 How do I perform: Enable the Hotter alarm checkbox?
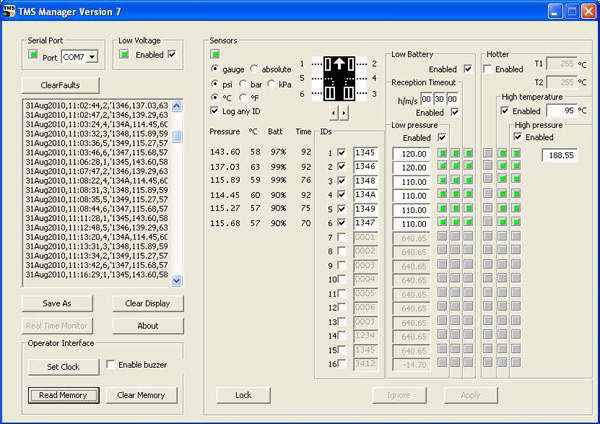click(488, 69)
